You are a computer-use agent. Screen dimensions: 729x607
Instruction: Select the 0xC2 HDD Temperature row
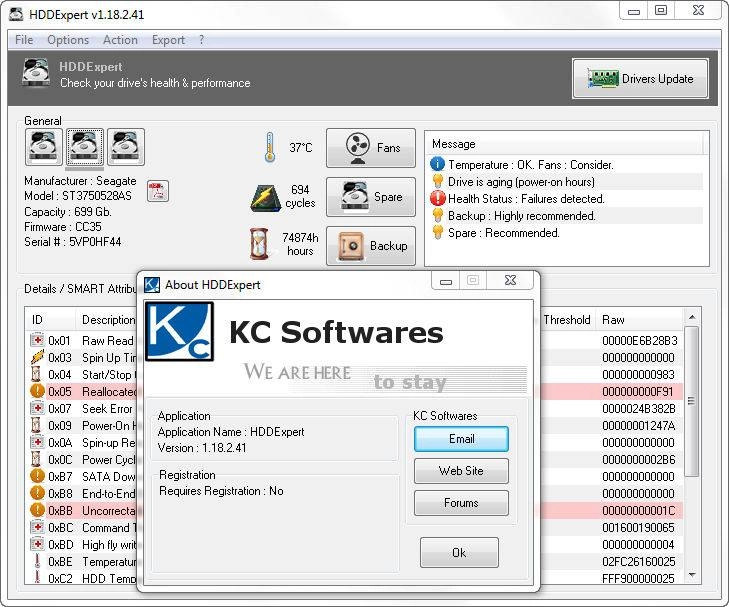pos(83,578)
